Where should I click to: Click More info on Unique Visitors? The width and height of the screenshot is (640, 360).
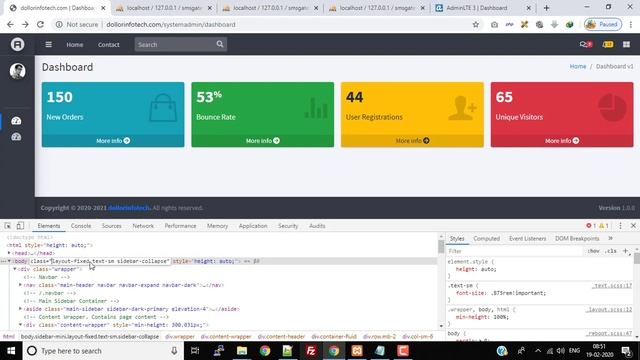(x=562, y=140)
